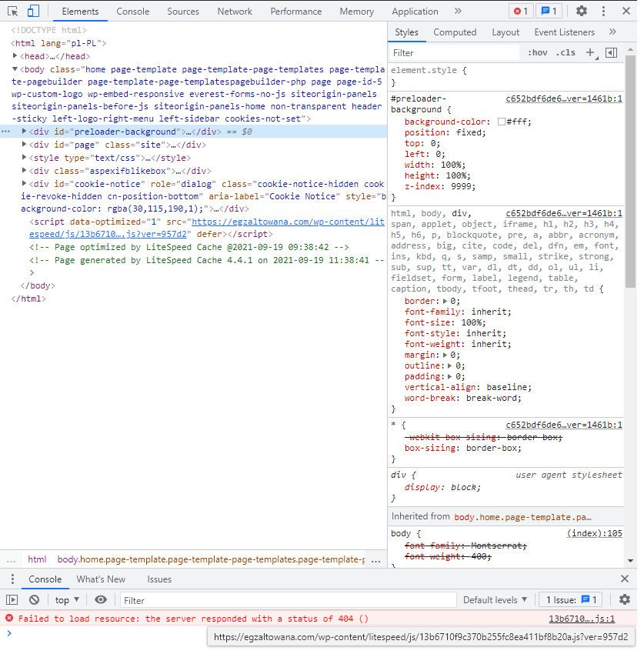
Task: Open the customize DevTools three-dot menu
Action: [x=603, y=11]
